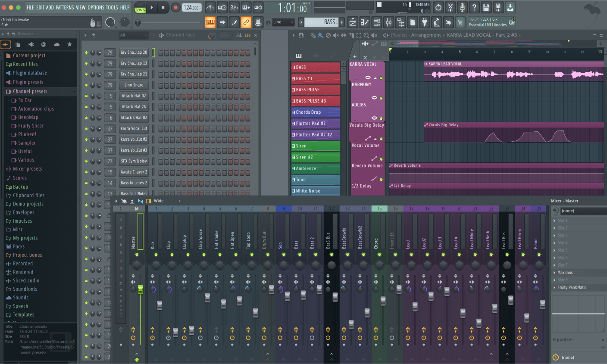This screenshot has height=364, width=607.
Task: Open the Piano roll view icon
Action: (x=365, y=22)
